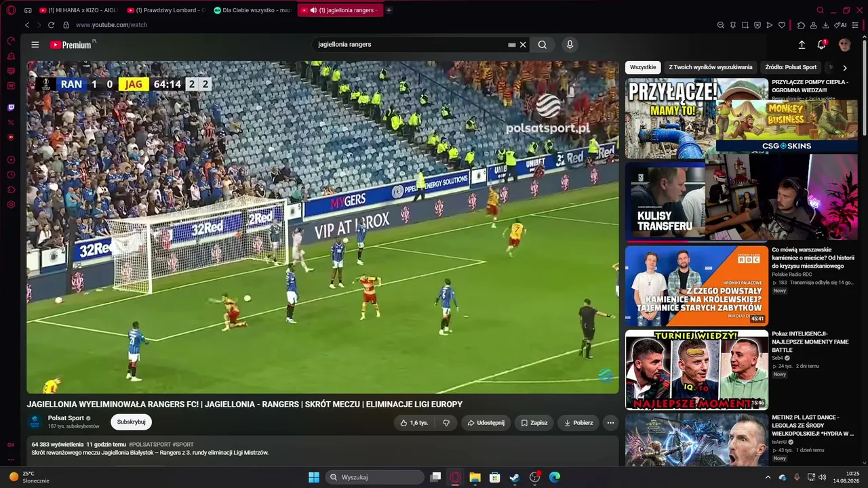
Task: Open the ad blocker shield icon
Action: [x=757, y=25]
